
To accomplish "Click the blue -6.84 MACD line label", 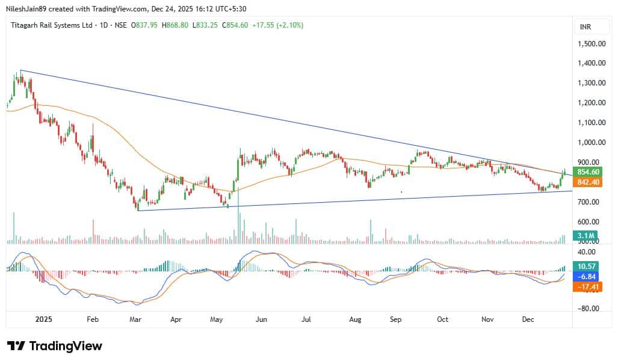I will [587, 277].
